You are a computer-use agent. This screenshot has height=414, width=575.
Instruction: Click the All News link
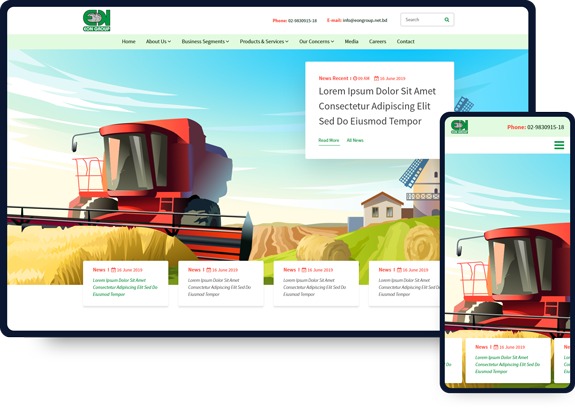(x=355, y=140)
